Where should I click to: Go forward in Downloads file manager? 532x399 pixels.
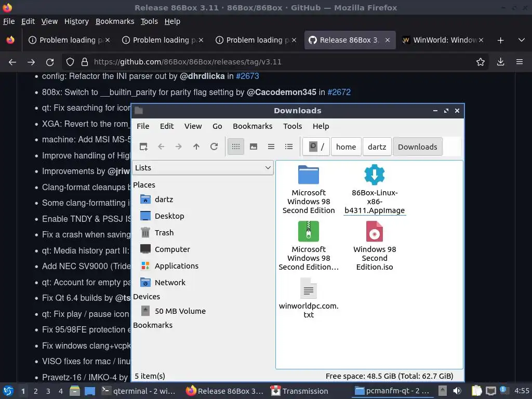point(179,147)
